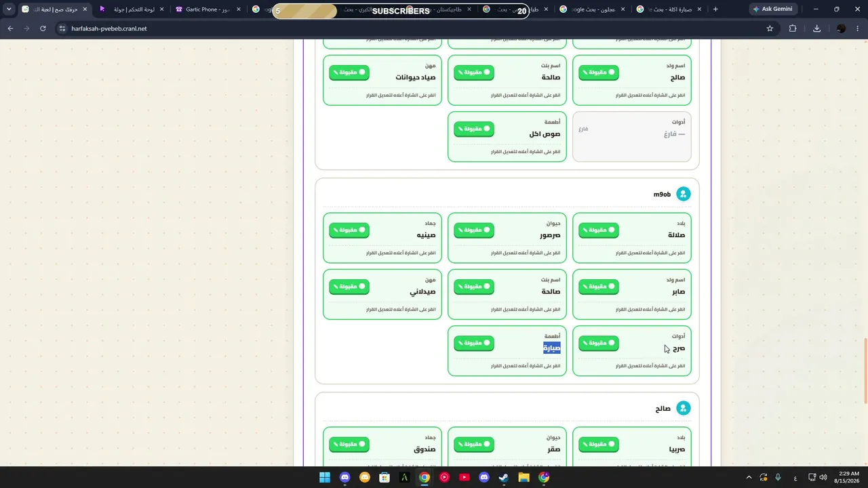Close the صبارة اكلة search tab

point(699,9)
